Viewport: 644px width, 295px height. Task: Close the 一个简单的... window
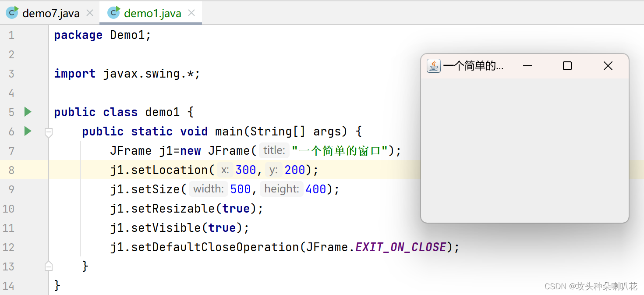click(608, 66)
